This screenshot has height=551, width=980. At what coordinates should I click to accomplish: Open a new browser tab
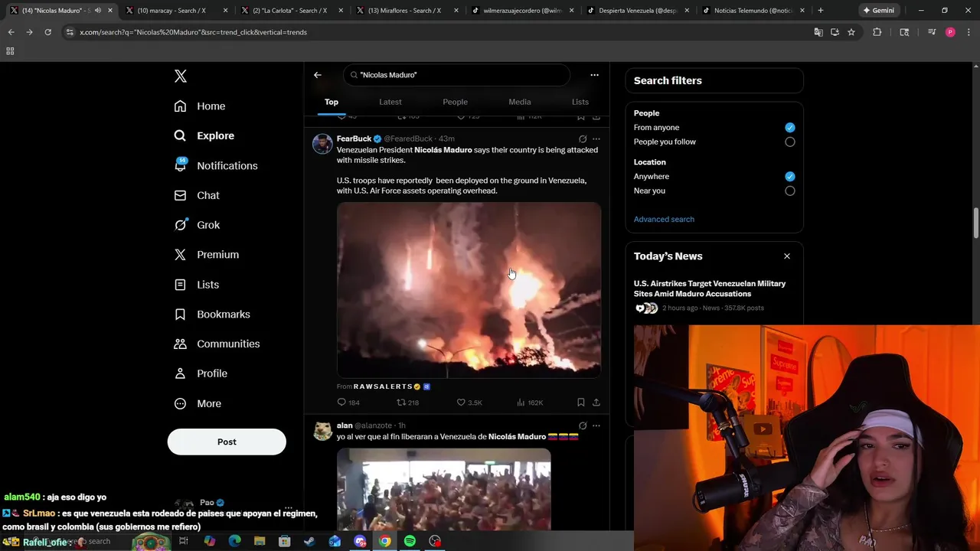821,11
